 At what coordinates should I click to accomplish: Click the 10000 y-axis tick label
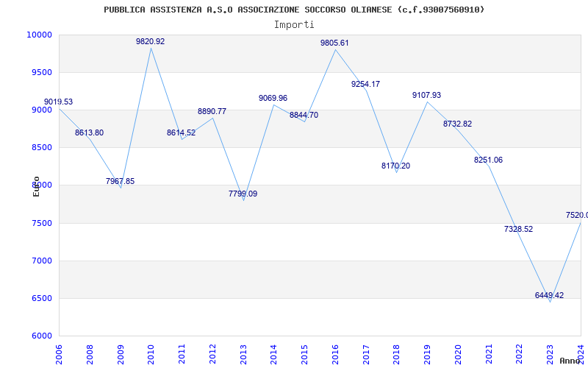[x=39, y=35]
